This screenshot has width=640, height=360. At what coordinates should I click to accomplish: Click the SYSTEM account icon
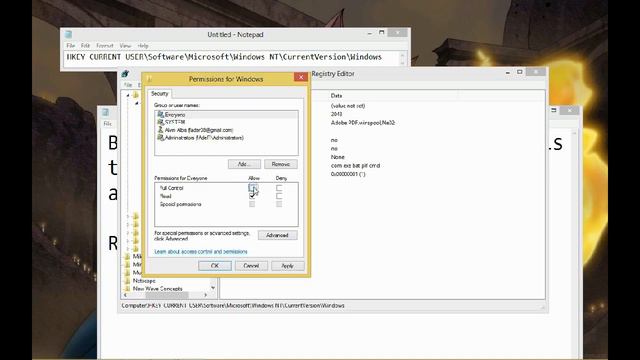(160, 122)
